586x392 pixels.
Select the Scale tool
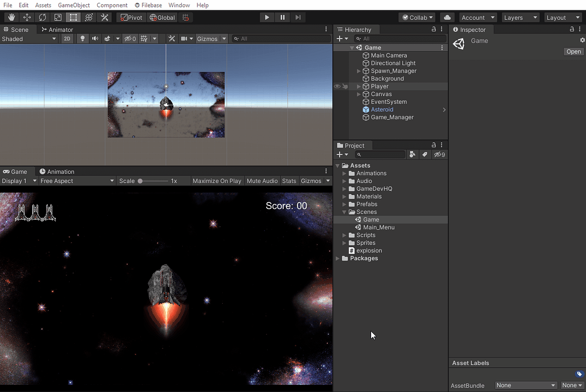[x=58, y=18]
